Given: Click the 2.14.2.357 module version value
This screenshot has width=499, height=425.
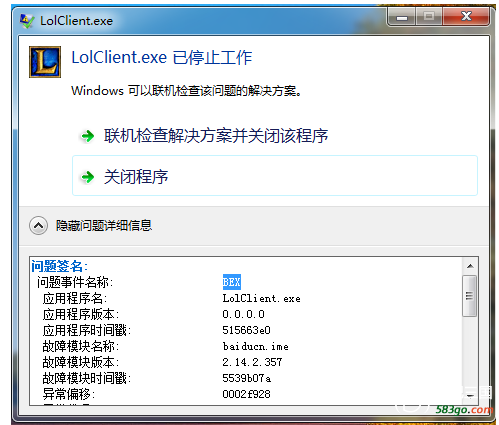Looking at the screenshot, I should point(252,362).
